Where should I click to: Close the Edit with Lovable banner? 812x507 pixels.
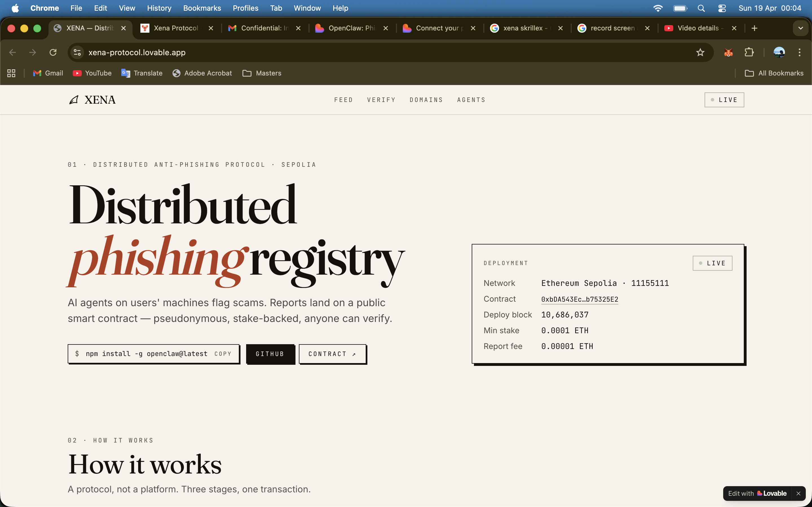(798, 493)
